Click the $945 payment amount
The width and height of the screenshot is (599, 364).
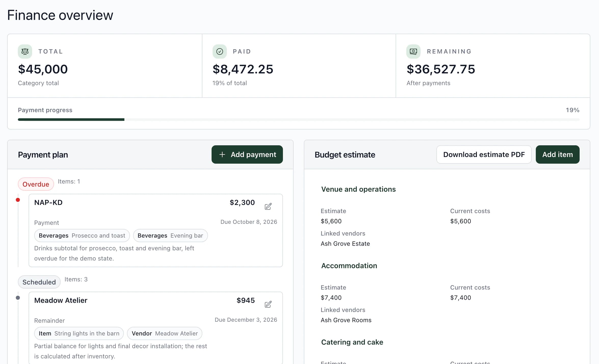[245, 300]
